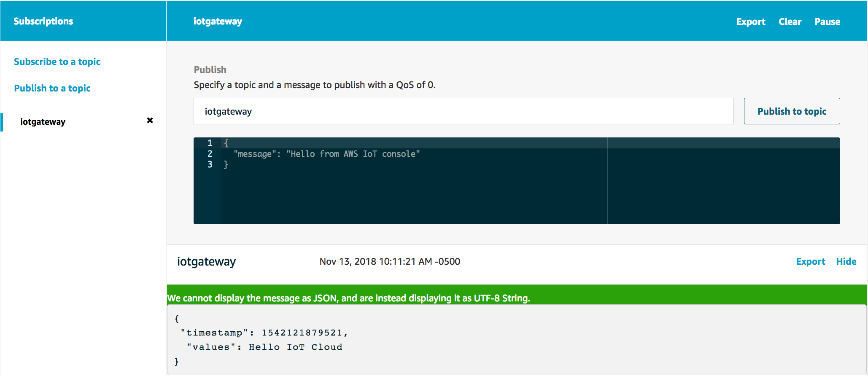Click the iotgateway title in the header bar
This screenshot has height=376, width=868.
coord(218,21)
